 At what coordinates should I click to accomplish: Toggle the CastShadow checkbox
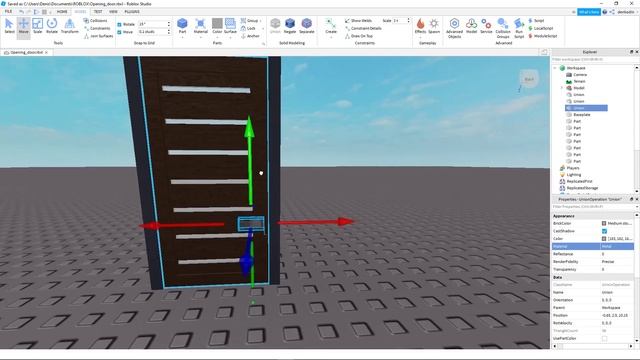(x=604, y=231)
